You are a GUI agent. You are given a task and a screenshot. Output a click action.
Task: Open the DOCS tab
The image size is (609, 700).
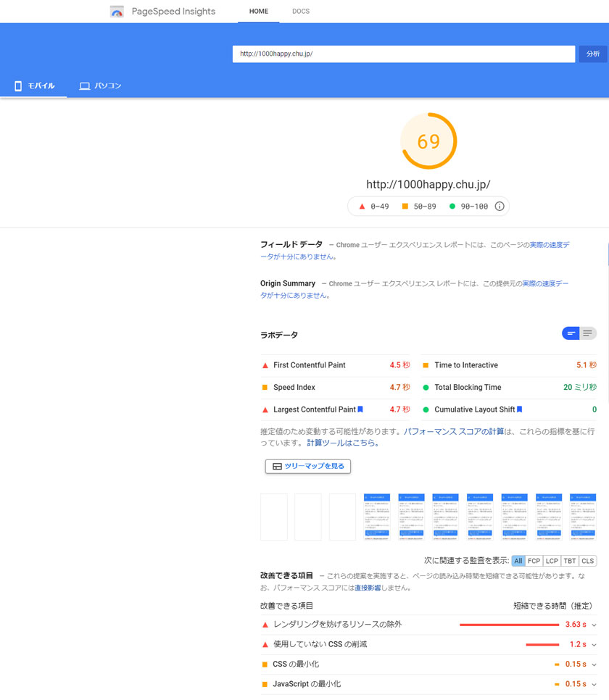pyautogui.click(x=301, y=11)
